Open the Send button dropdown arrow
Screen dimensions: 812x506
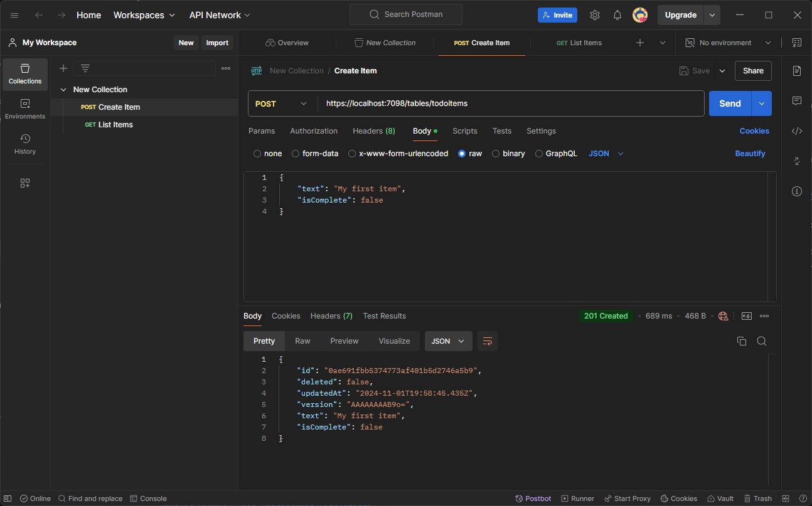762,103
